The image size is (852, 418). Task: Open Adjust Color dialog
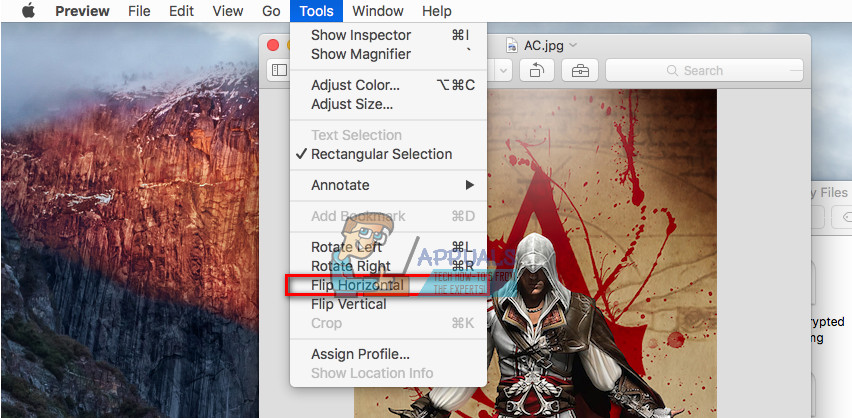coord(388,85)
